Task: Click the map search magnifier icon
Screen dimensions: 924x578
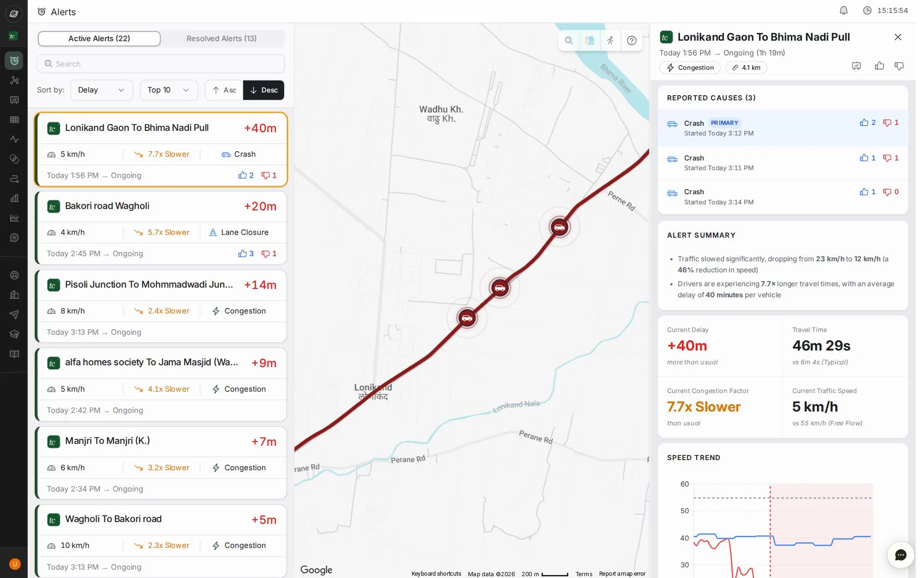Action: click(x=569, y=41)
